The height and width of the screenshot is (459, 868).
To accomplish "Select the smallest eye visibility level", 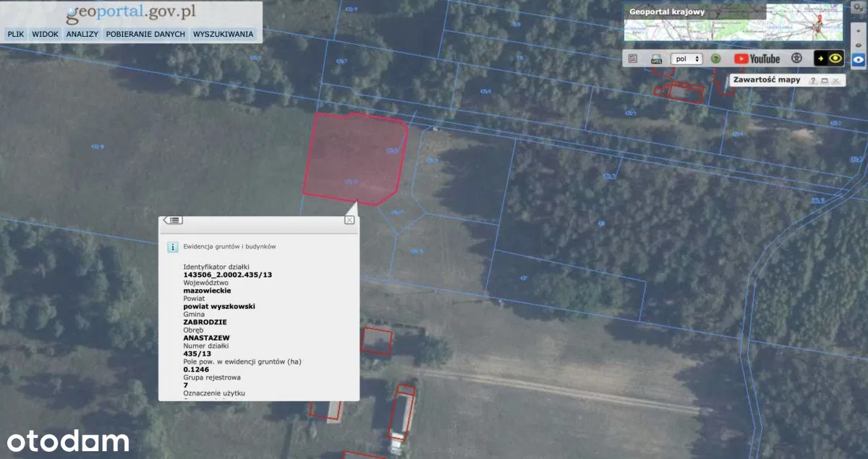I will [859, 32].
